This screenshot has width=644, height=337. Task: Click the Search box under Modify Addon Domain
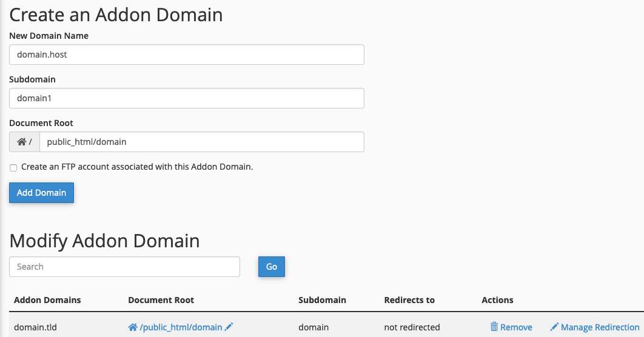[x=124, y=267]
